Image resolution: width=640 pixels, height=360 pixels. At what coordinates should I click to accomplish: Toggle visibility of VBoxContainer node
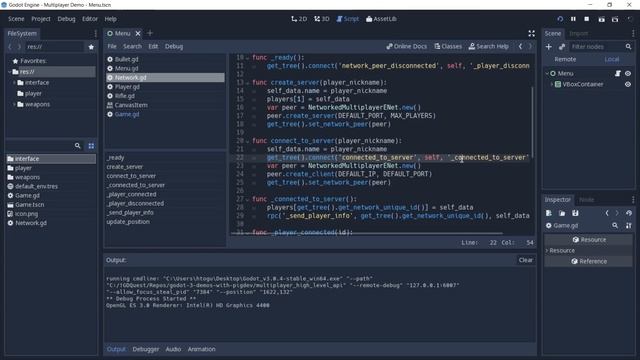pos(628,84)
